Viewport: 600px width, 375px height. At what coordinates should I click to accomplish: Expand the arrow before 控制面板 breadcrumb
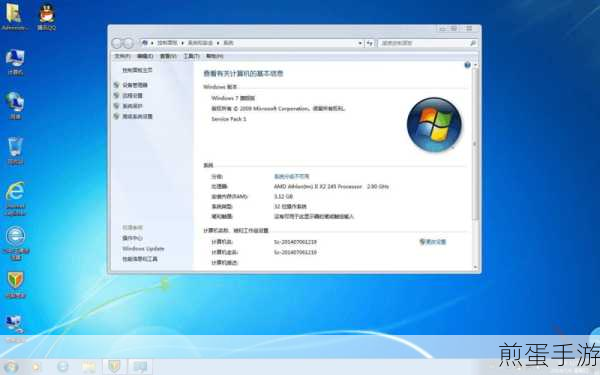[x=152, y=43]
